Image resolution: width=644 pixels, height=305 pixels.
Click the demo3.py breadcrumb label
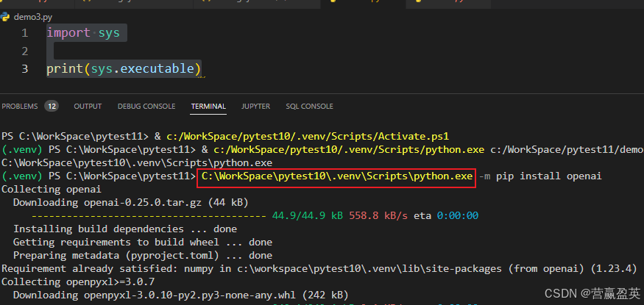tap(32, 15)
